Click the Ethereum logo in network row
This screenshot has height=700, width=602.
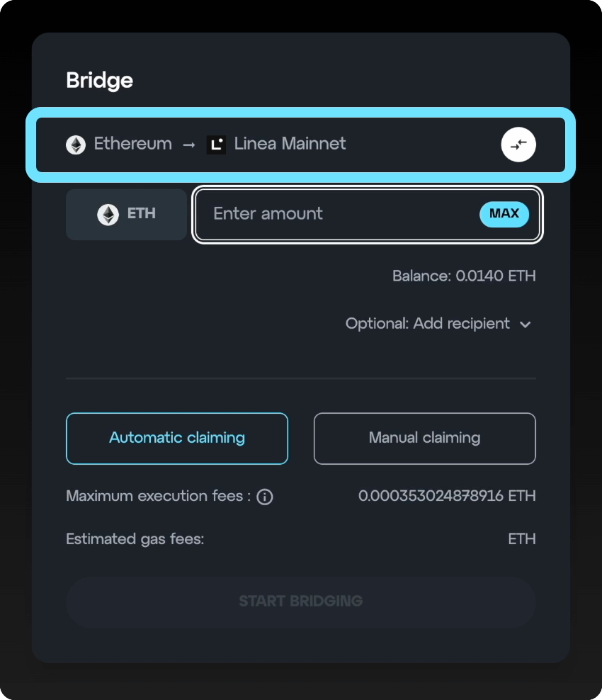point(76,145)
